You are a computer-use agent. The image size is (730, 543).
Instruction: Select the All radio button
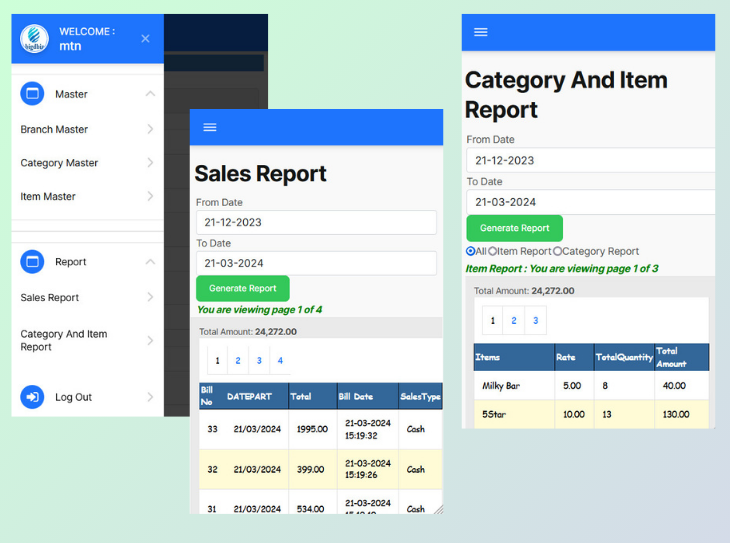tap(471, 251)
